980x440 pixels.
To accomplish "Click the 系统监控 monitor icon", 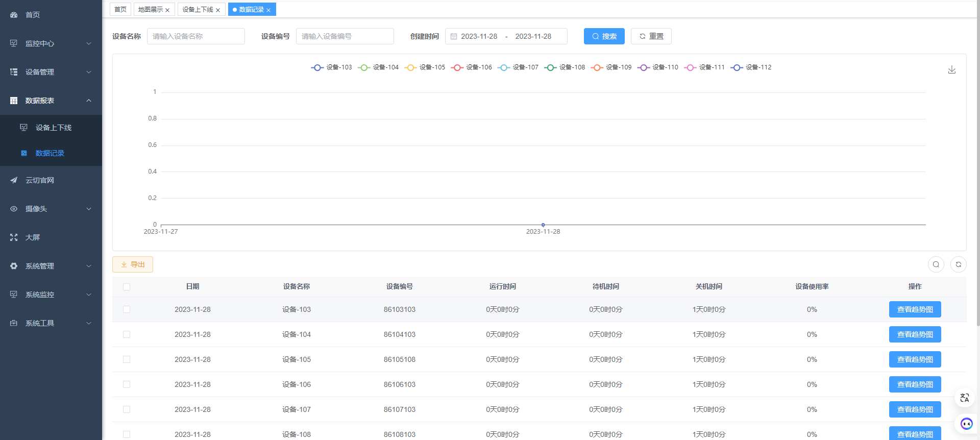I will [x=14, y=295].
